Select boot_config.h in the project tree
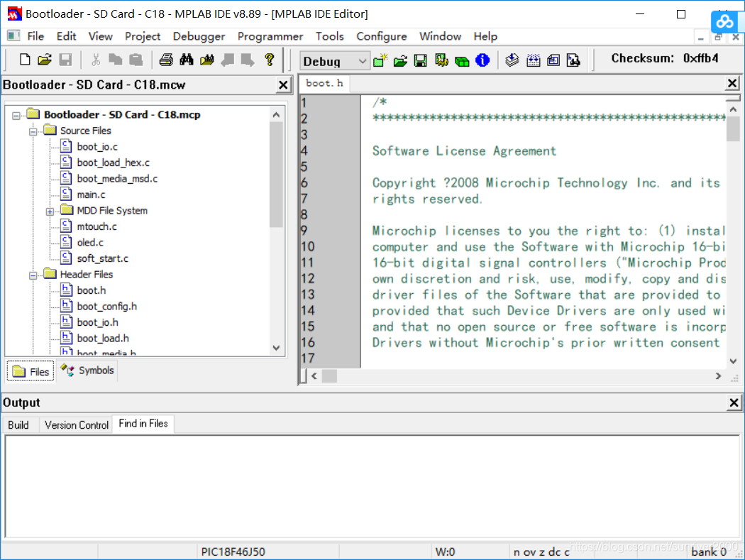 [x=106, y=307]
